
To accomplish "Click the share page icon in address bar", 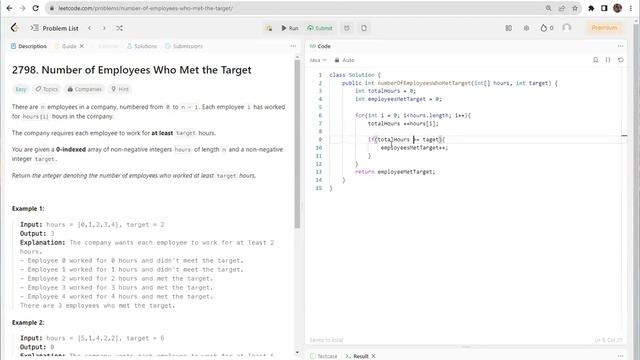I will pyautogui.click(x=562, y=8).
